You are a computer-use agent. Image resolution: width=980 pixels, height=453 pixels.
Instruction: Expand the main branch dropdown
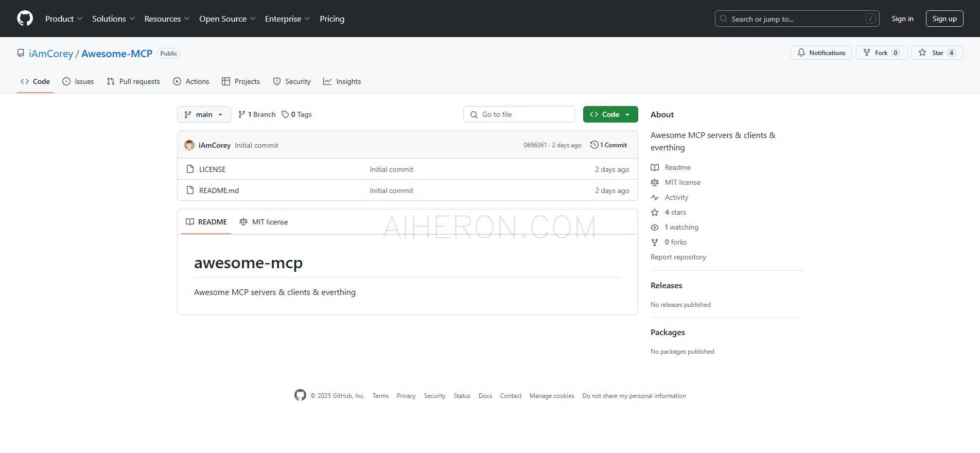pos(204,114)
